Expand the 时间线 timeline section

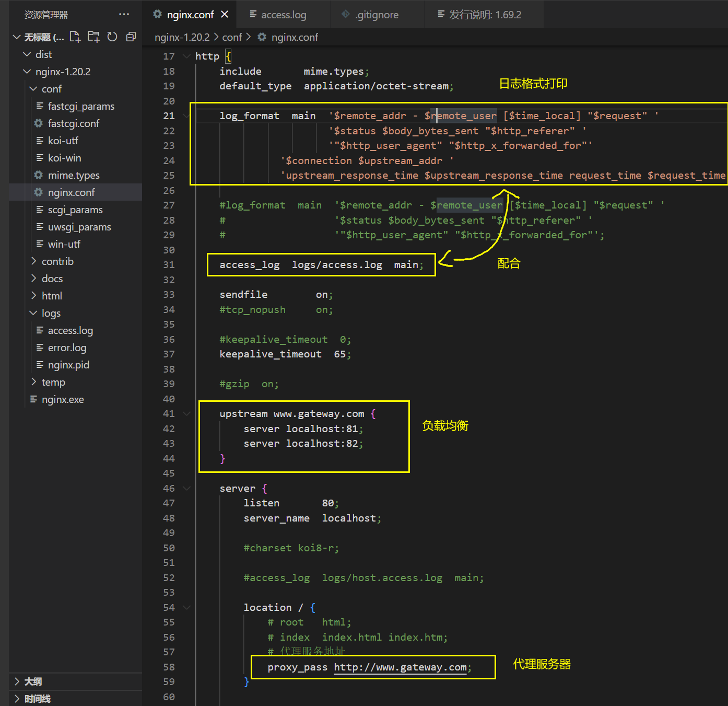[17, 699]
